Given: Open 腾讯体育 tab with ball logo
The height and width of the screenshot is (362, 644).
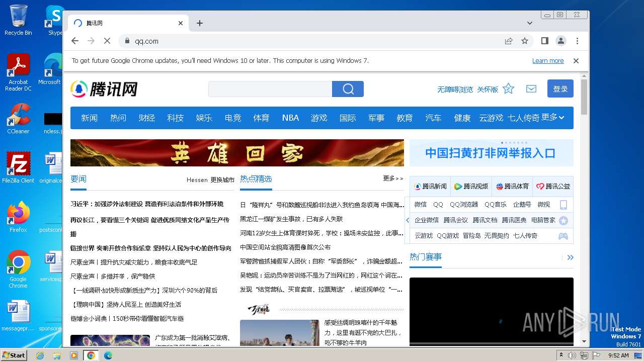Looking at the screenshot, I should (512, 186).
